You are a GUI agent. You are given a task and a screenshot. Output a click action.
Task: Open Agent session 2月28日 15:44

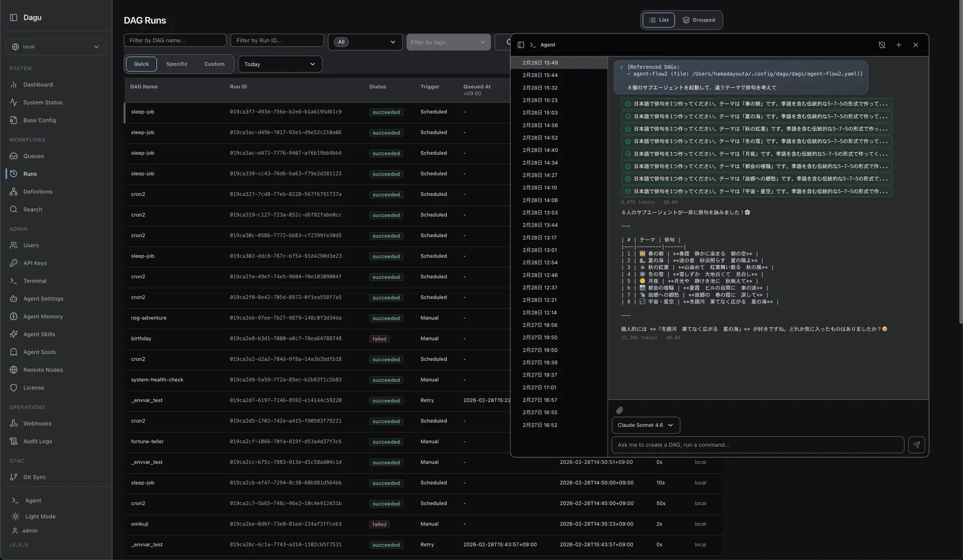tap(559, 75)
